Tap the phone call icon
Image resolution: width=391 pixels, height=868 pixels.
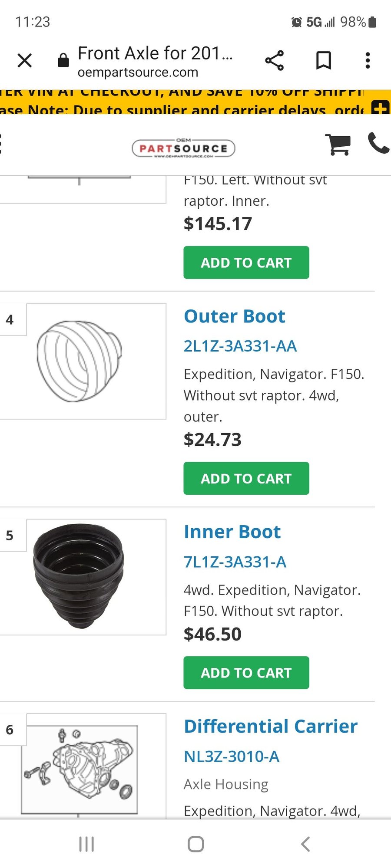pos(378,143)
